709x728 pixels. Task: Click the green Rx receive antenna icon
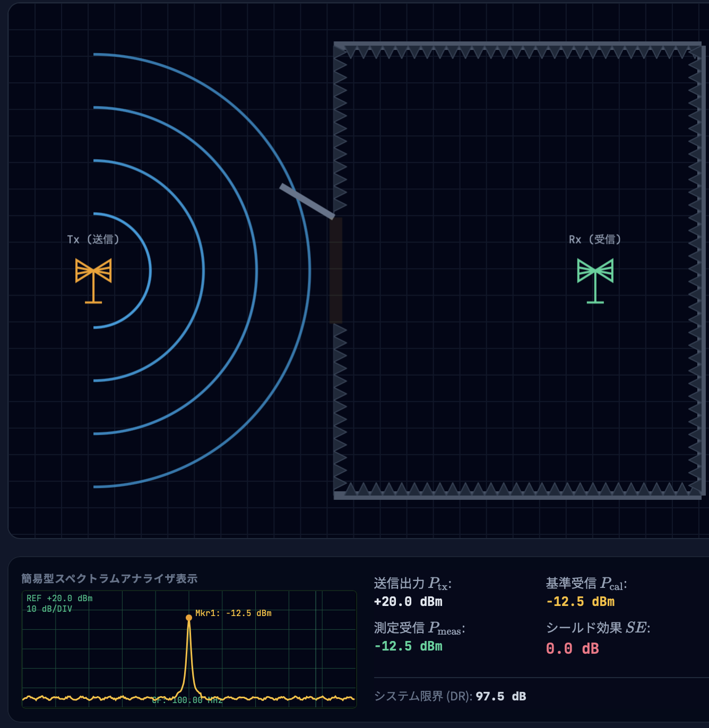595,281
